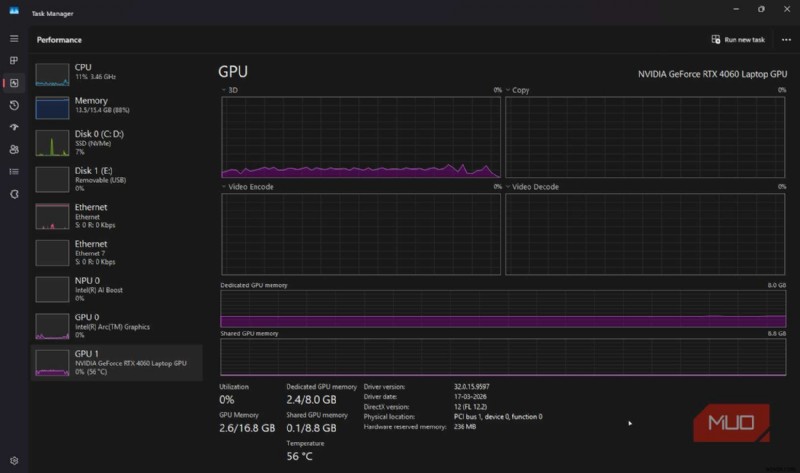Click the Dedicated GPU memory graph

coord(503,309)
